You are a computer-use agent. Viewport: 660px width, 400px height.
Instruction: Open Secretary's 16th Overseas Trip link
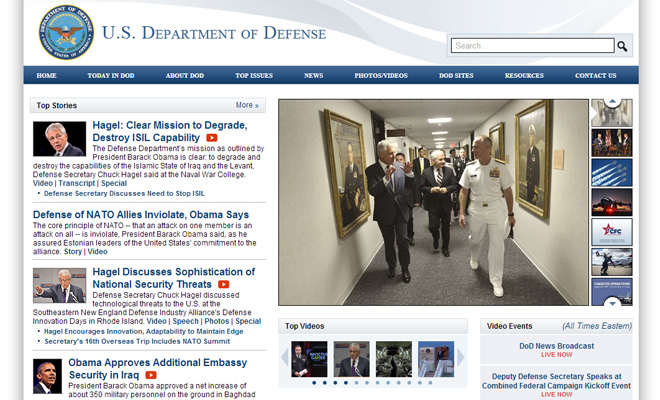(137, 341)
